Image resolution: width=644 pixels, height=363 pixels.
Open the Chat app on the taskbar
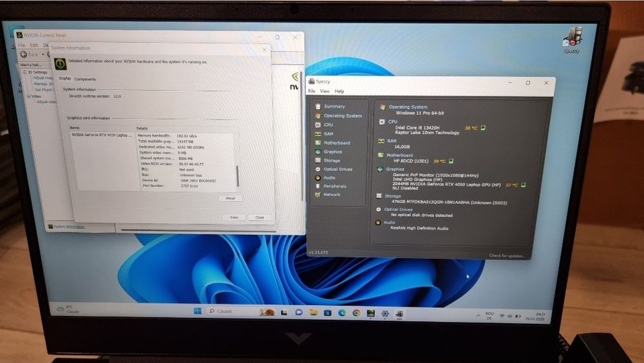pos(299,313)
